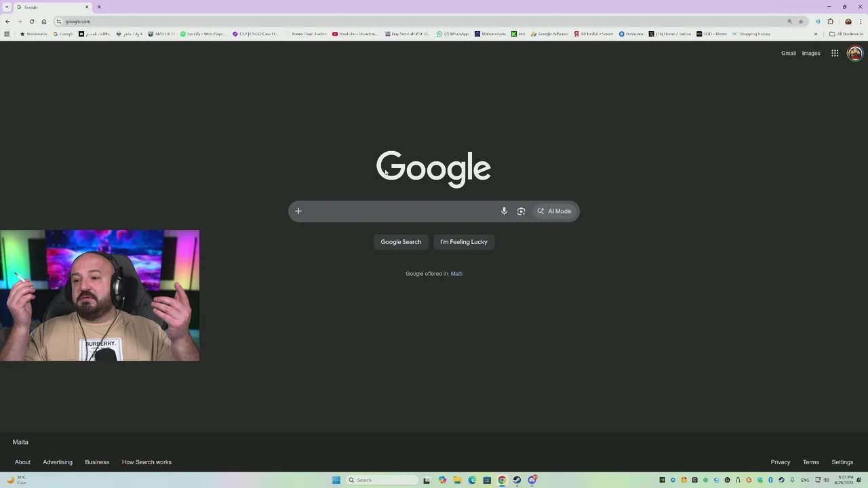
Task: Open the Privacy footer link
Action: point(780,462)
